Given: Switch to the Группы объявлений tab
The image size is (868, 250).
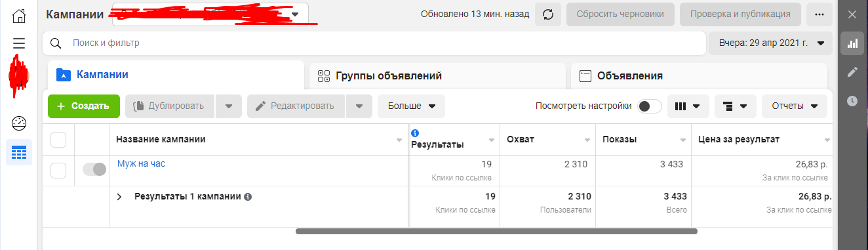Looking at the screenshot, I should click(x=437, y=75).
